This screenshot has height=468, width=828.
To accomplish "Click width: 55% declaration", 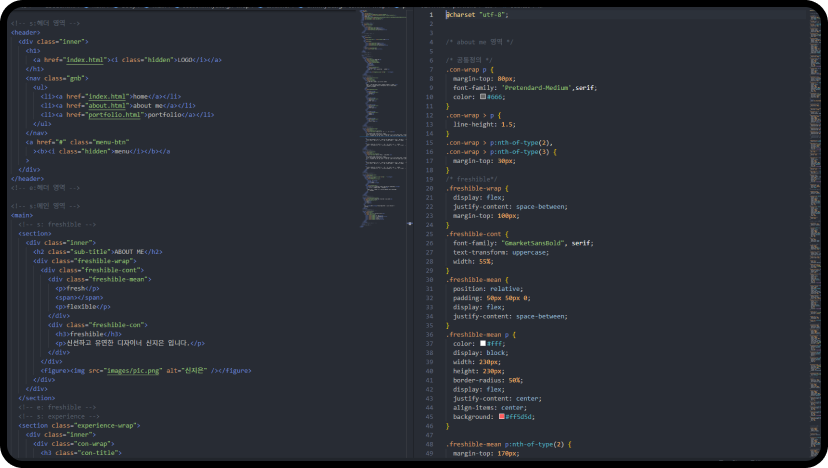I will pyautogui.click(x=473, y=261).
